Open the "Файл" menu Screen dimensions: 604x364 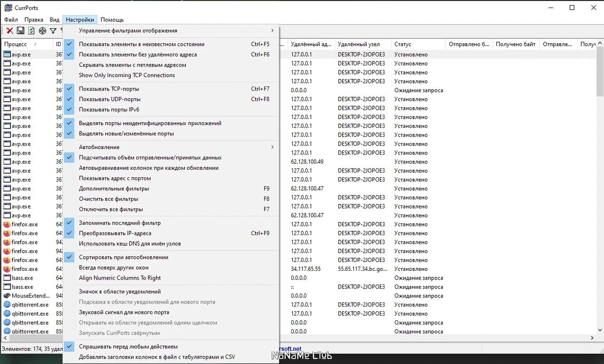(x=11, y=20)
